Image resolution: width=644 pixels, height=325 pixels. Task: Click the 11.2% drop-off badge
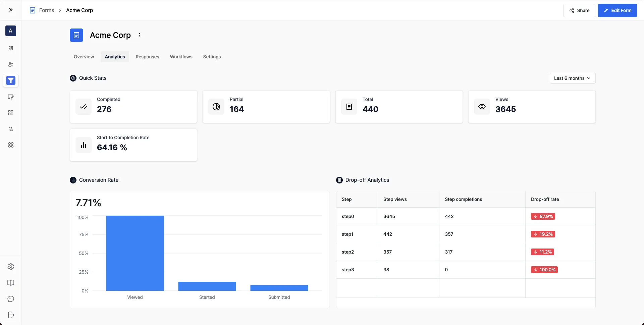tap(542, 252)
